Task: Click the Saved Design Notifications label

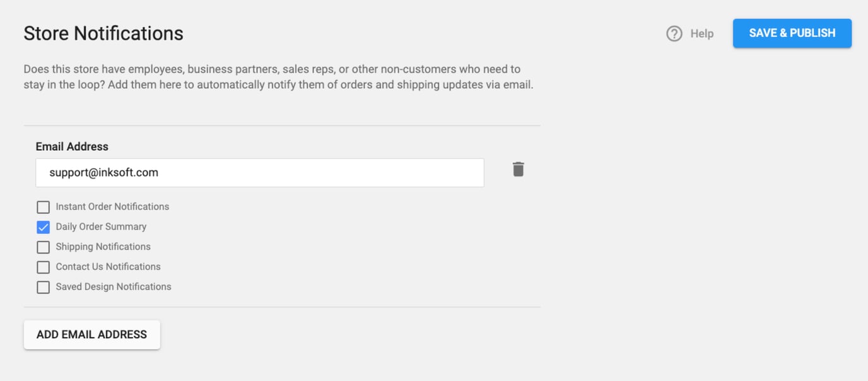Action: point(114,286)
